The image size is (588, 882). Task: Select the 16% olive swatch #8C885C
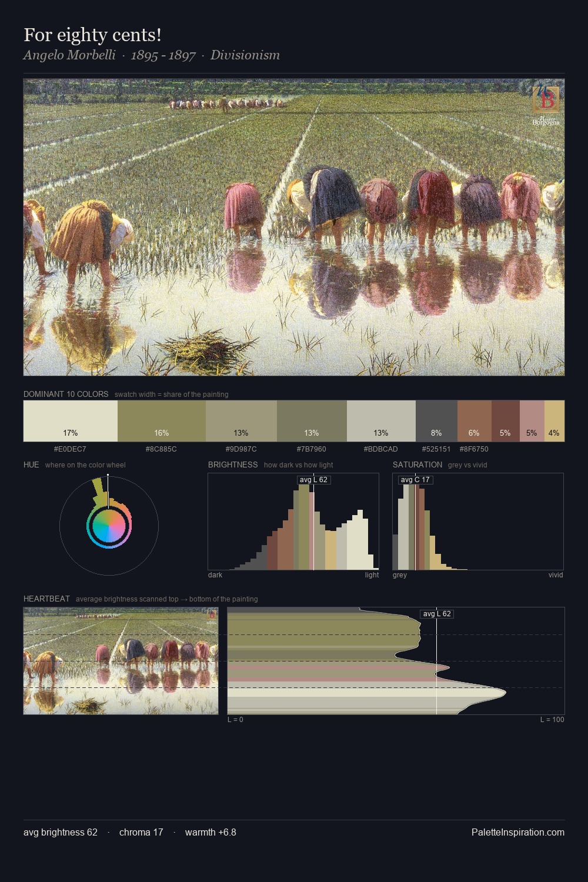click(162, 421)
